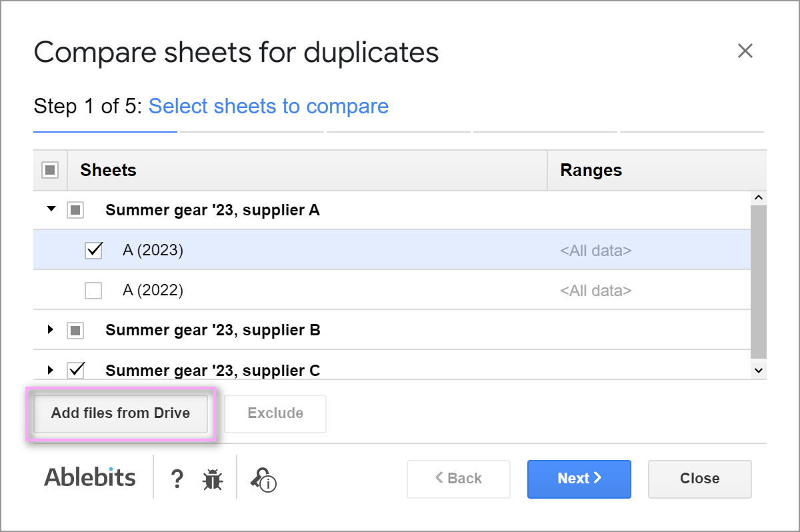This screenshot has height=532, width=800.
Task: Close the dialog with the X icon
Action: coord(745,51)
